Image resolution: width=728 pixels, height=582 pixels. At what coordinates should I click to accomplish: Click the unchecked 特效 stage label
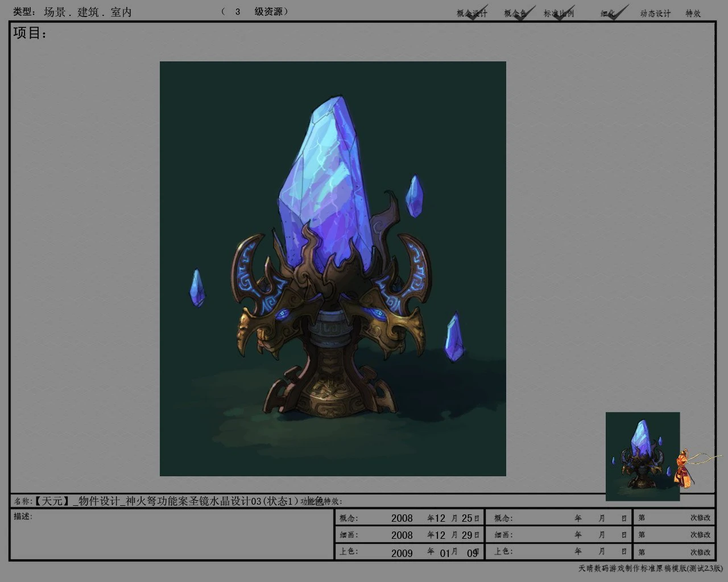point(693,14)
